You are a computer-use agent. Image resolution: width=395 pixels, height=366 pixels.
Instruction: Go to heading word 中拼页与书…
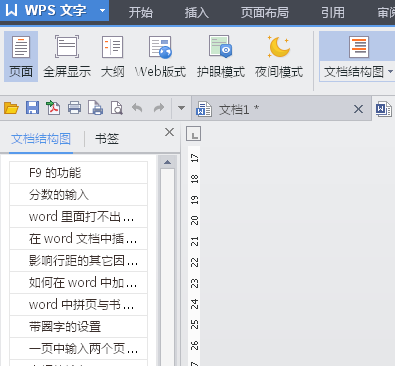[x=78, y=305]
